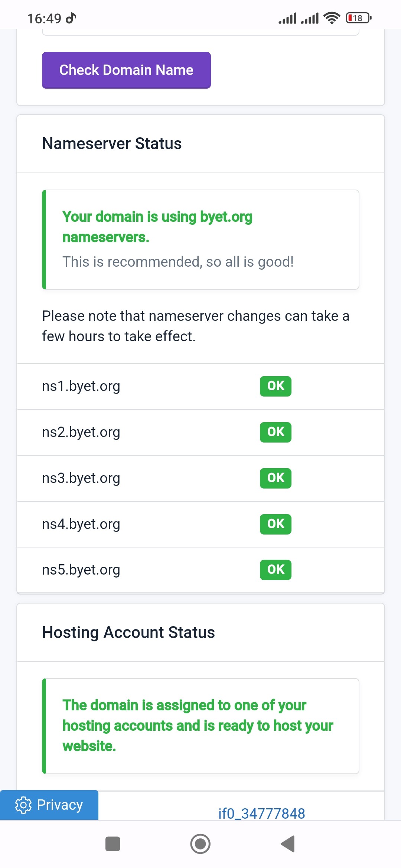Click the OK badge for ns3.byet.org
Viewport: 401px width, 868px height.
point(276,478)
